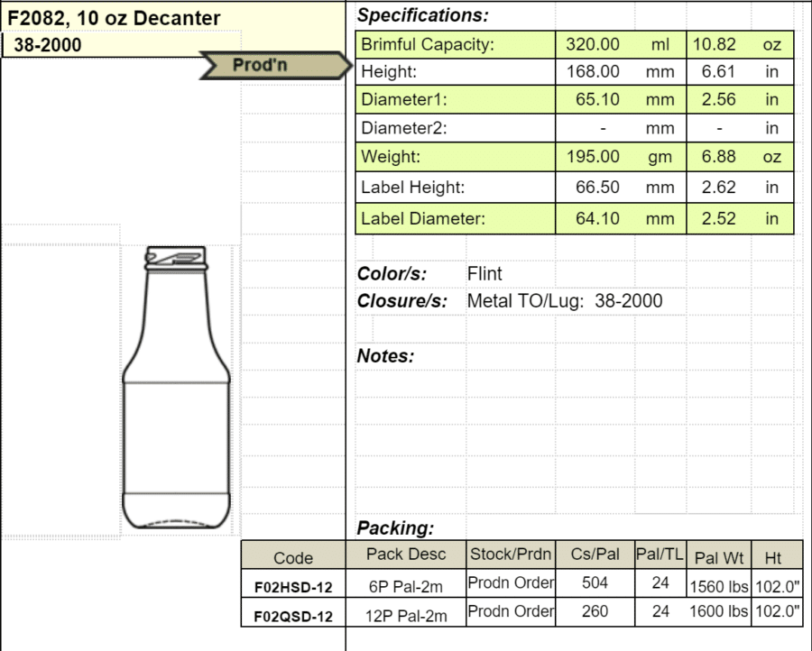Select 'Prodn Order' in the F02QSD-12 row
This screenshot has width=812, height=651.
coord(511,611)
